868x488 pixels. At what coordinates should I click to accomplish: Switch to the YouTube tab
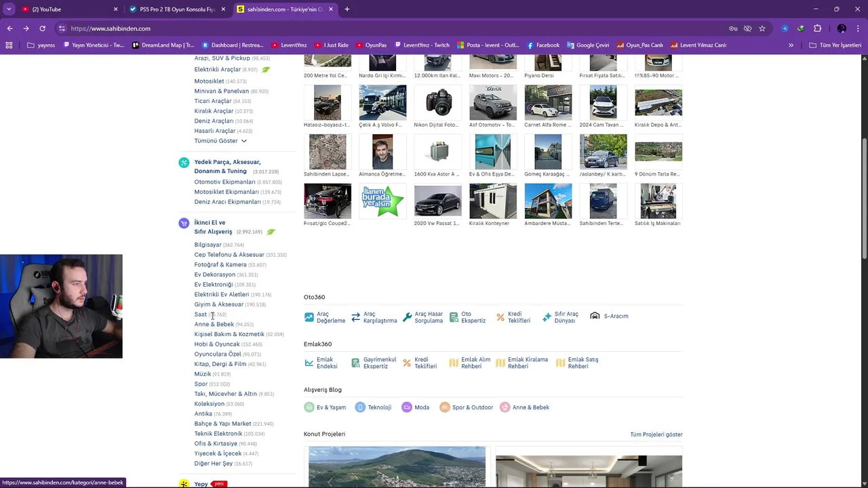coord(68,9)
